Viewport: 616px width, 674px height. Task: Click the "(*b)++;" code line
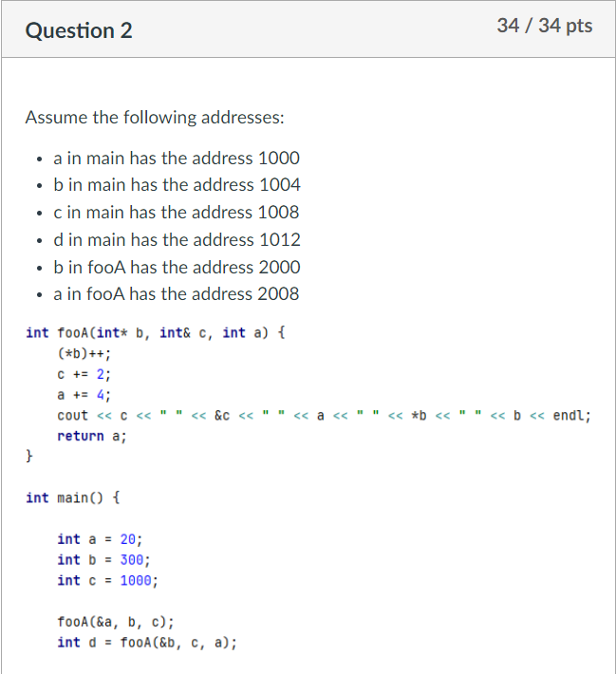coord(84,353)
